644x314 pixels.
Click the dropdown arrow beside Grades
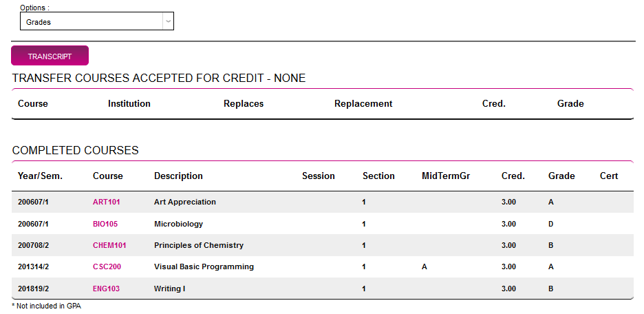click(168, 22)
